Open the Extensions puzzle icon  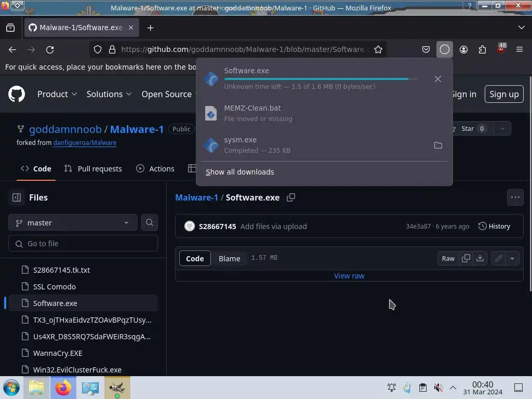(482, 49)
